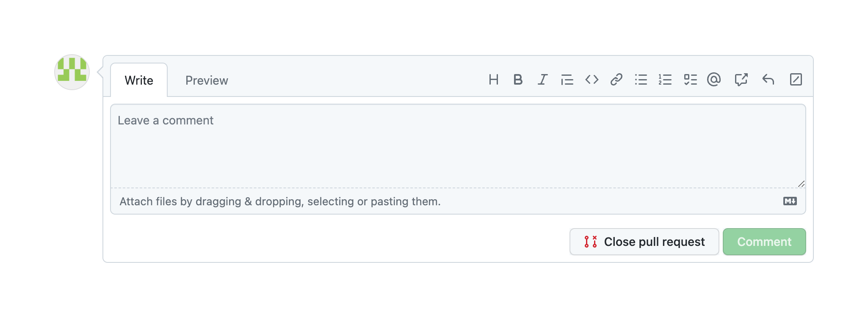Open the Markdown supported icon link

790,201
